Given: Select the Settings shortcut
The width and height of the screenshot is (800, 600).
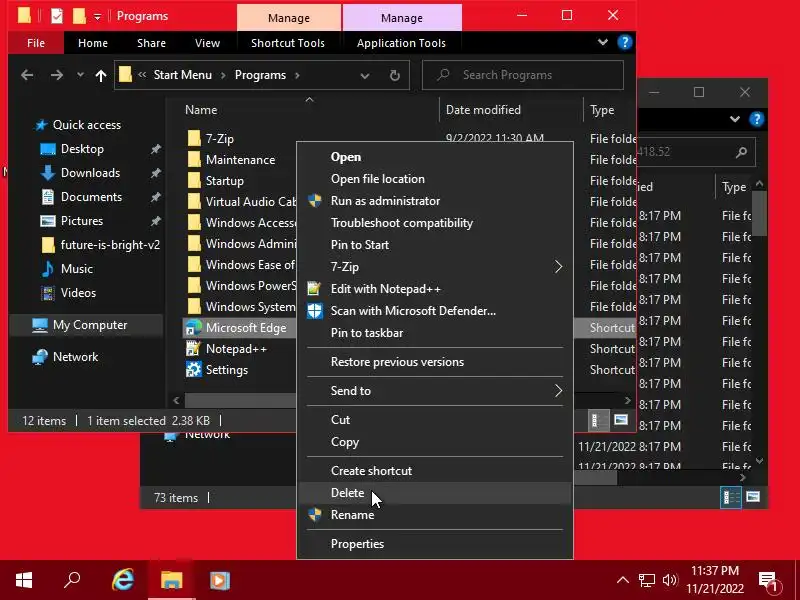Looking at the screenshot, I should (x=227, y=370).
